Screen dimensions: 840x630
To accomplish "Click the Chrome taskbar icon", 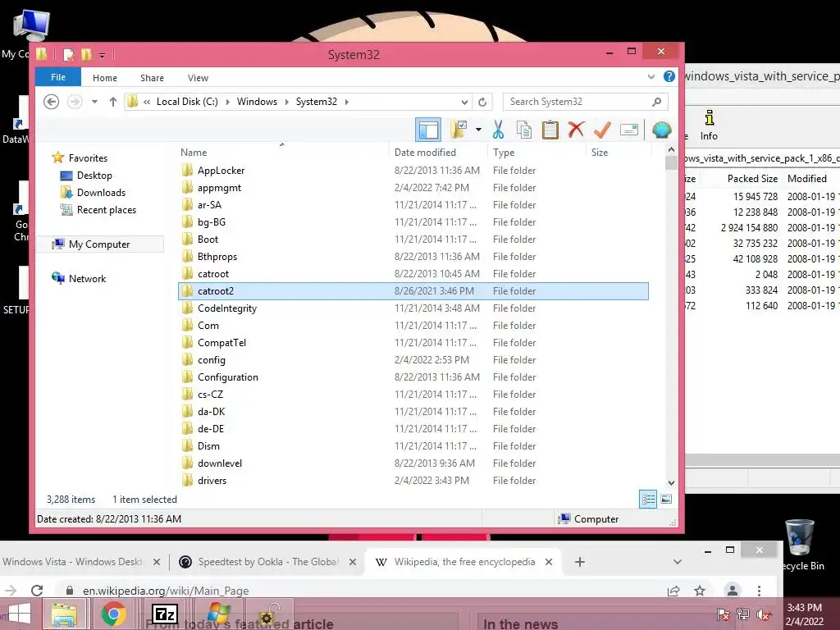I will 113,614.
